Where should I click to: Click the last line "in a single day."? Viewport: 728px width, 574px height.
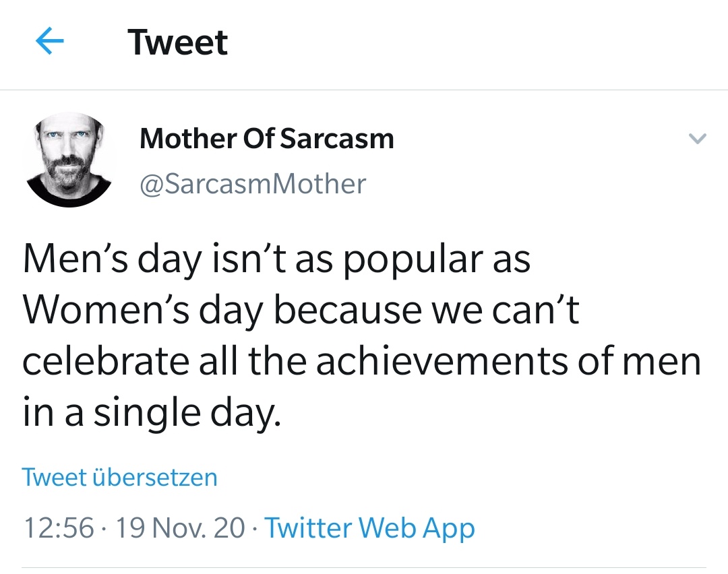[x=151, y=412]
